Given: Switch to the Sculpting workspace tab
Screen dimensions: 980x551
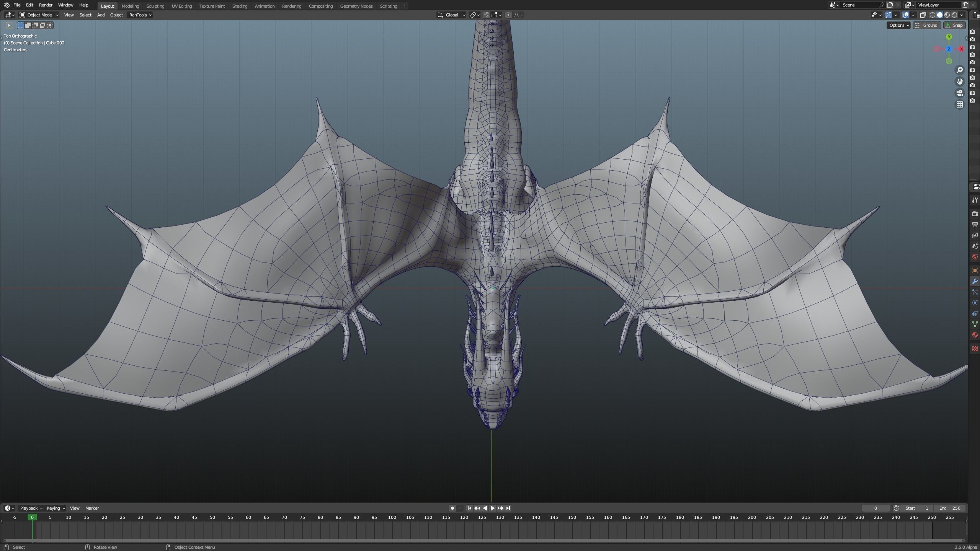Looking at the screenshot, I should (x=155, y=6).
